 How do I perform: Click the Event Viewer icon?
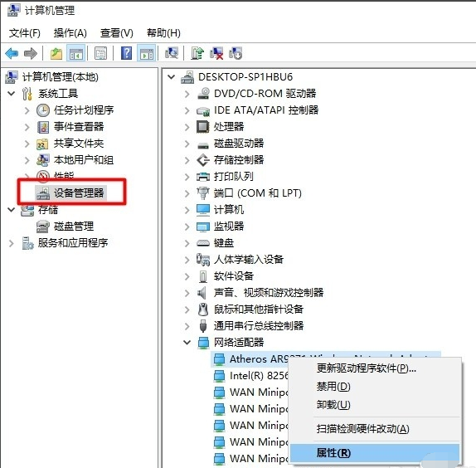tap(43, 127)
